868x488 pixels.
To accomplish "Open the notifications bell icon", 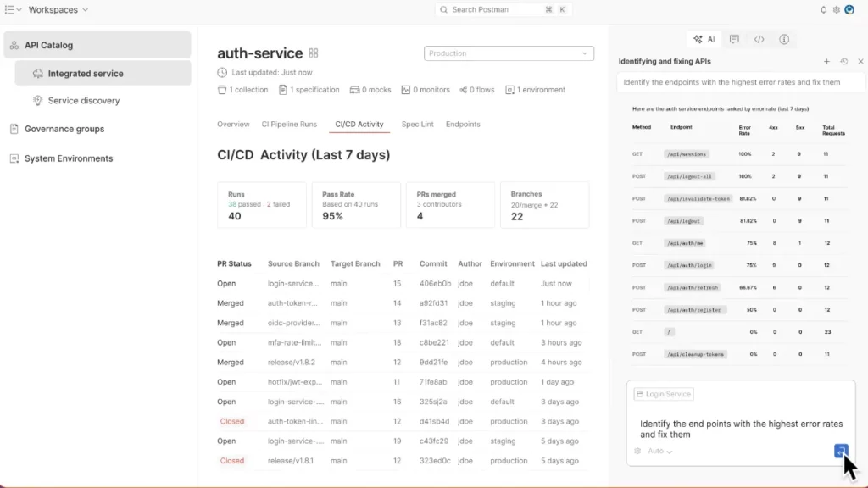I will [823, 9].
